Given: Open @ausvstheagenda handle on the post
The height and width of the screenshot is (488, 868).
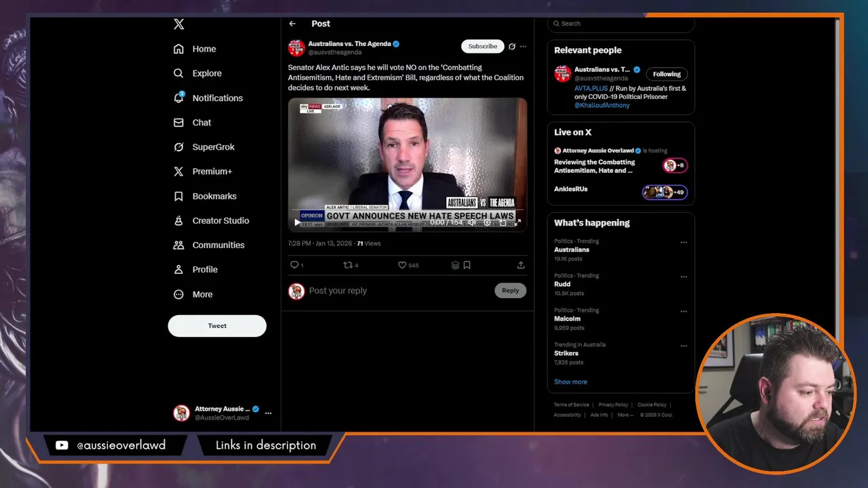Looking at the screenshot, I should pos(335,52).
